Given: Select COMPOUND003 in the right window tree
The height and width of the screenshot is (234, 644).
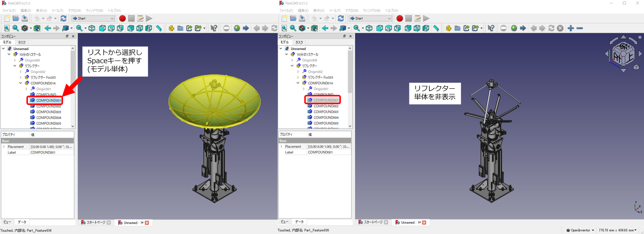Looking at the screenshot, I should coord(325,112).
